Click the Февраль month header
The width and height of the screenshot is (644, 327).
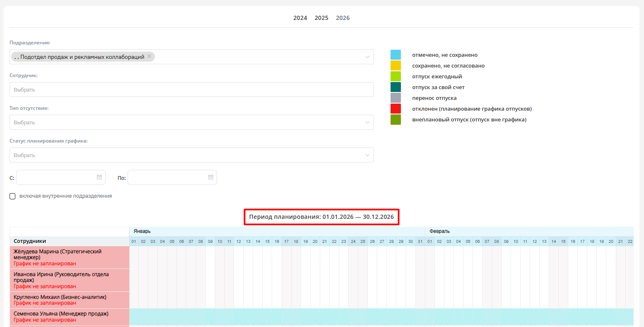[x=439, y=231]
